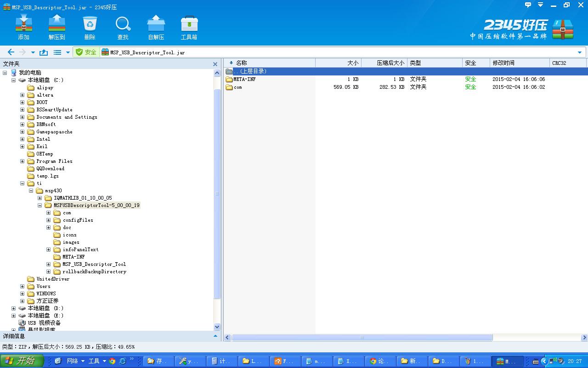Go back with the left arrow button
This screenshot has width=588, height=368.
point(11,52)
